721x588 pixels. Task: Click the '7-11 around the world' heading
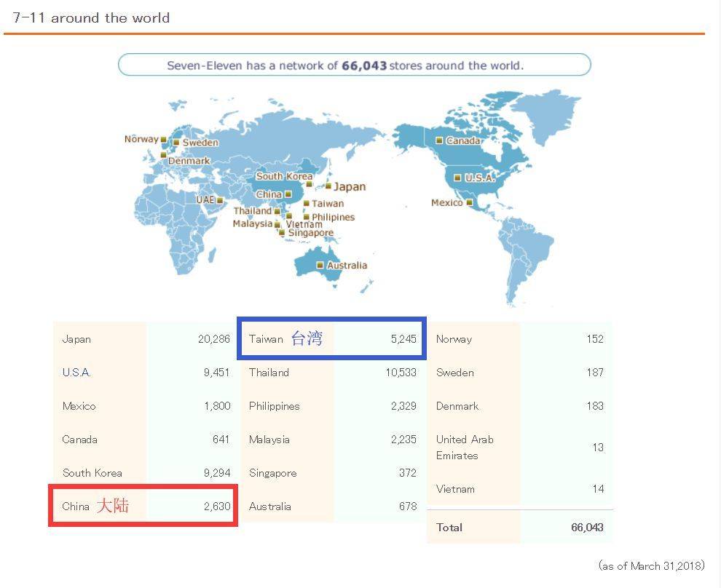coord(91,18)
